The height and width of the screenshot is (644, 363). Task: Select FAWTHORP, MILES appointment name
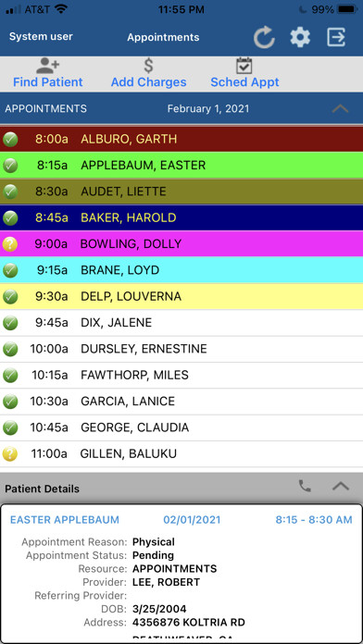click(x=134, y=375)
